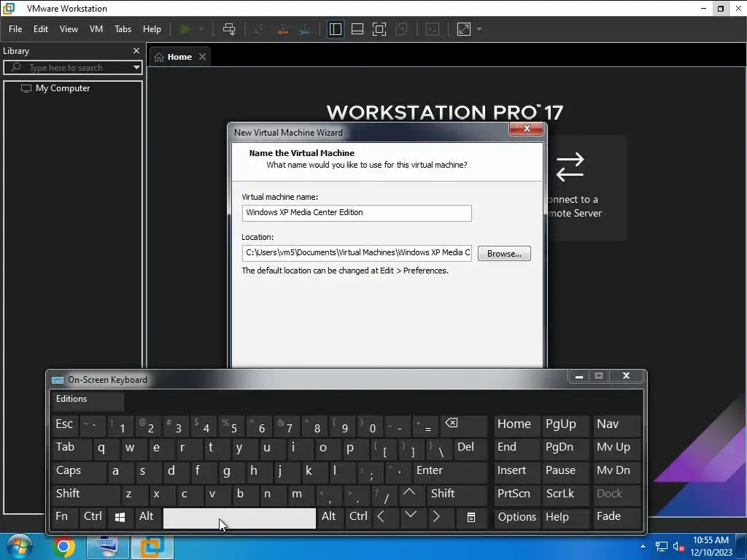This screenshot has height=560, width=747.
Task: Open the power options dropdown arrow
Action: 201,29
